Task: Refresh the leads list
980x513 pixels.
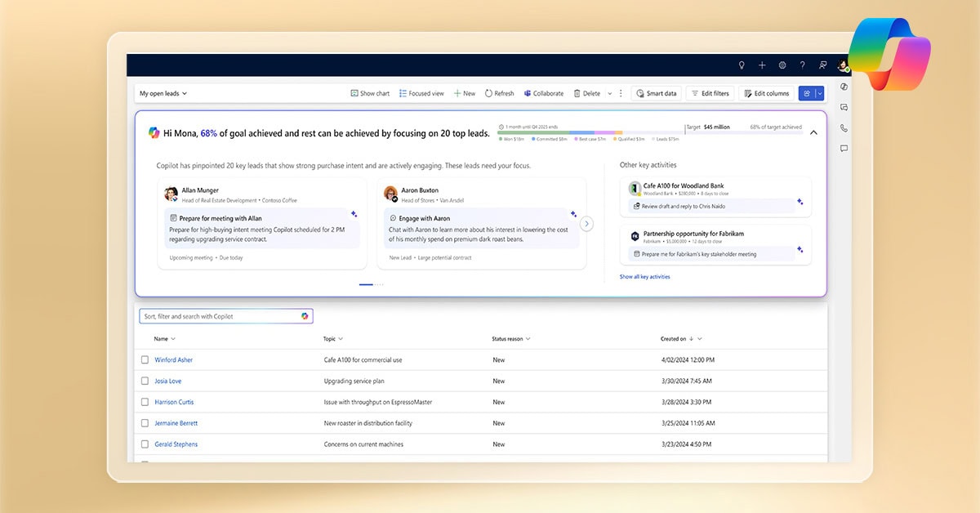Action: [x=500, y=93]
